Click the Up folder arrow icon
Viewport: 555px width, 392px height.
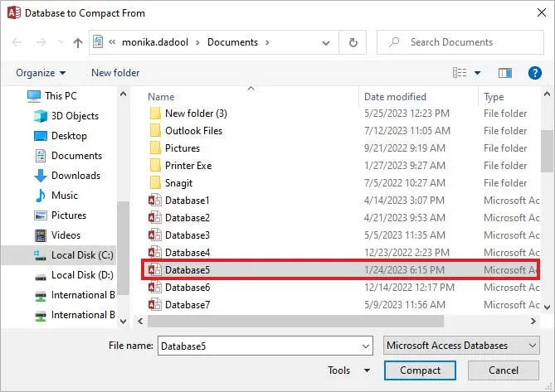click(x=77, y=42)
